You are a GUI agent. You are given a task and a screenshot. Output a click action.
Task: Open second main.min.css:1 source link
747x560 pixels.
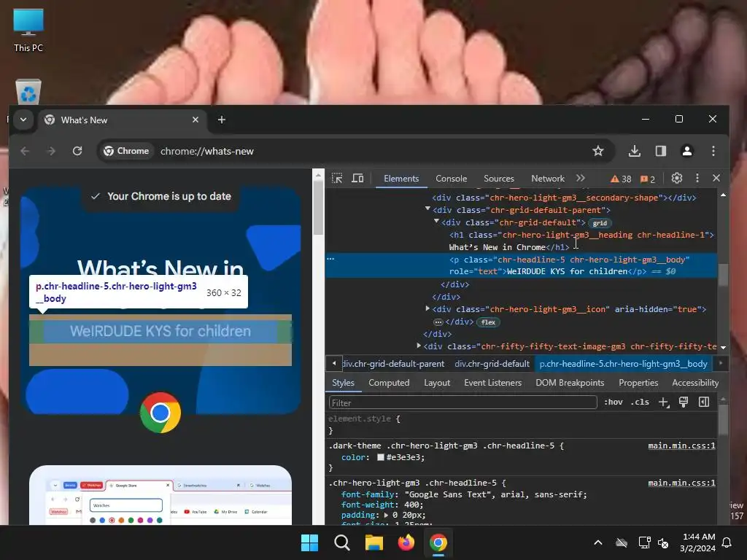click(682, 483)
